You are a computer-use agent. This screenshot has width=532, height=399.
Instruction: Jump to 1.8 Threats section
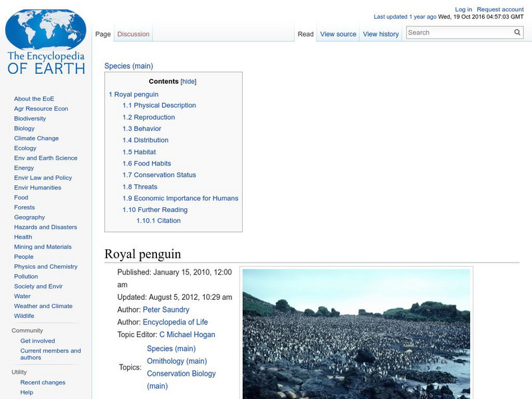pyautogui.click(x=140, y=187)
